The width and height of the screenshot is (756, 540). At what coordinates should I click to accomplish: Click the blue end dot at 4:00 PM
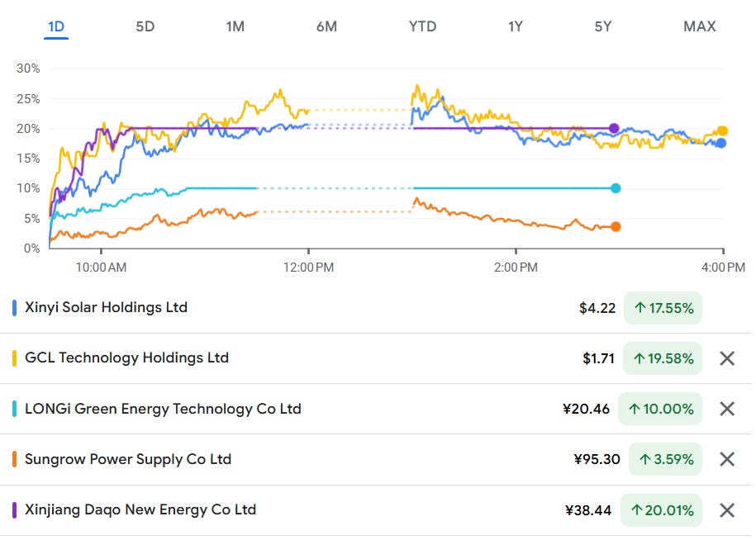point(720,143)
